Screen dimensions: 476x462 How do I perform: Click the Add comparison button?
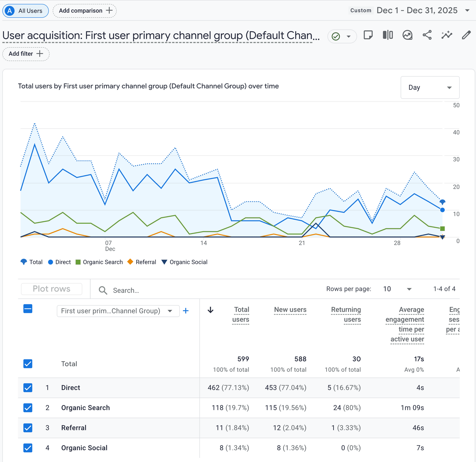pyautogui.click(x=85, y=11)
